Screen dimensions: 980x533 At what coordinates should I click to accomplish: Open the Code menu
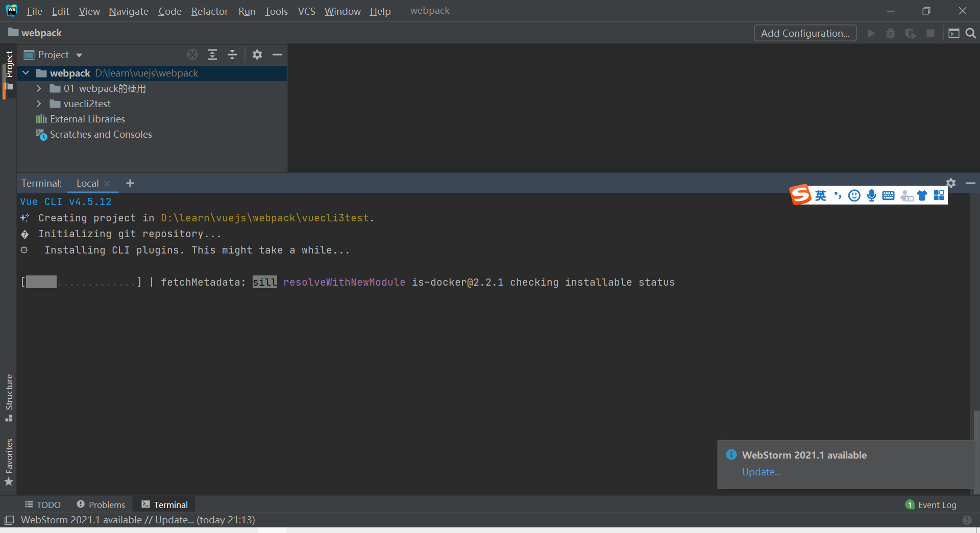click(170, 11)
